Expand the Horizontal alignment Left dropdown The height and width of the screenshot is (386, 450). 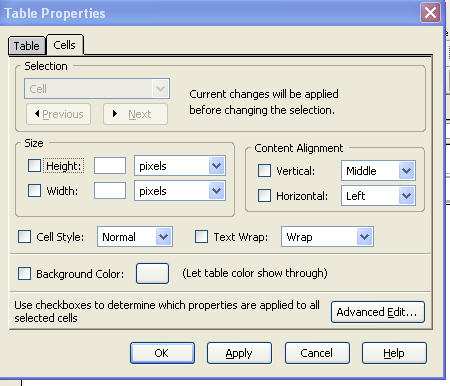tap(378, 196)
